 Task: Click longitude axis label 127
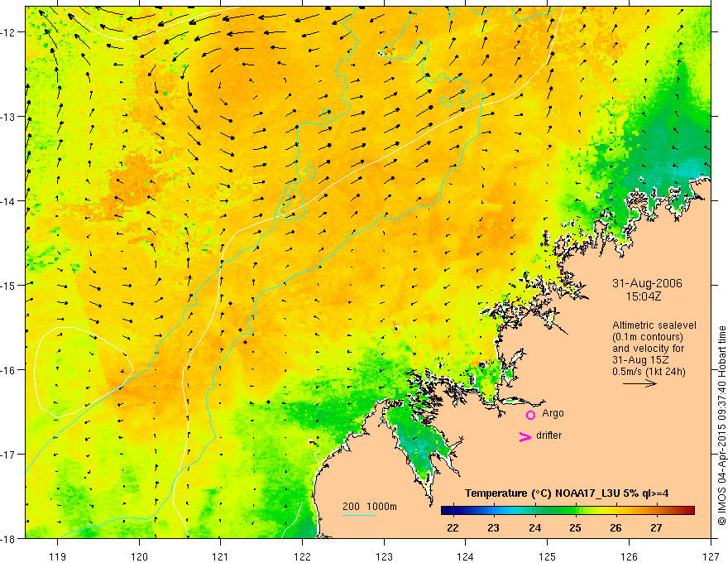711,556
